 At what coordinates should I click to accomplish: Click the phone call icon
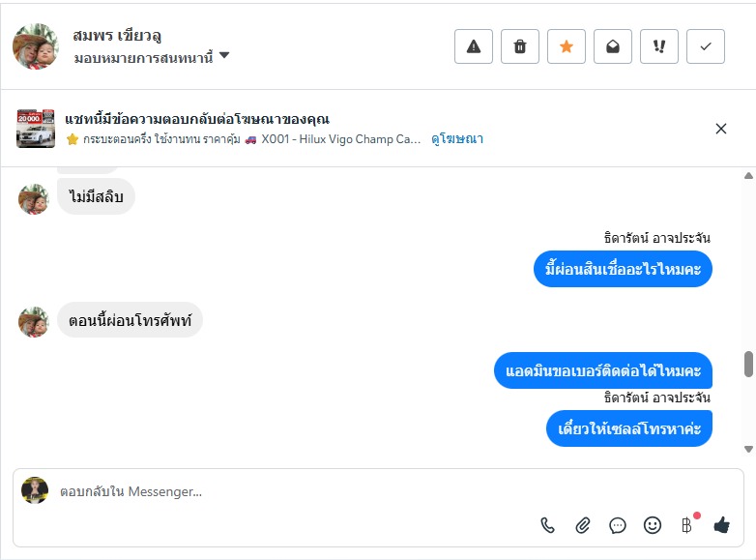pyautogui.click(x=548, y=525)
